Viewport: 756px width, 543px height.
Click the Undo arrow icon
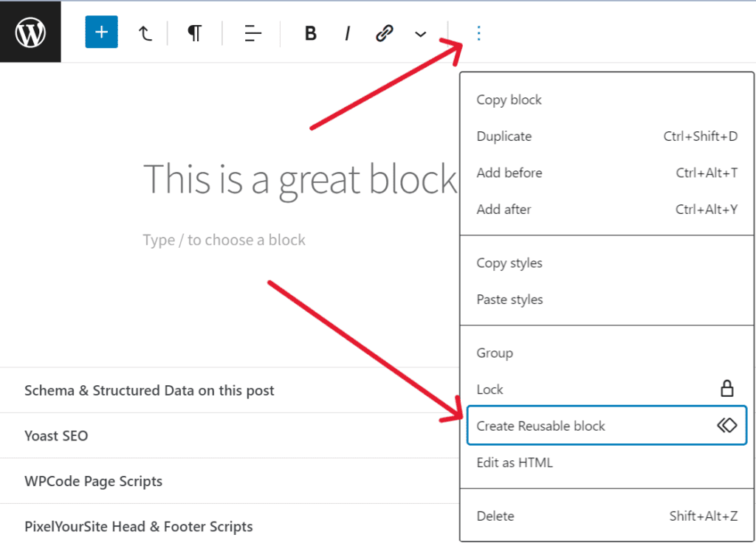pos(145,32)
